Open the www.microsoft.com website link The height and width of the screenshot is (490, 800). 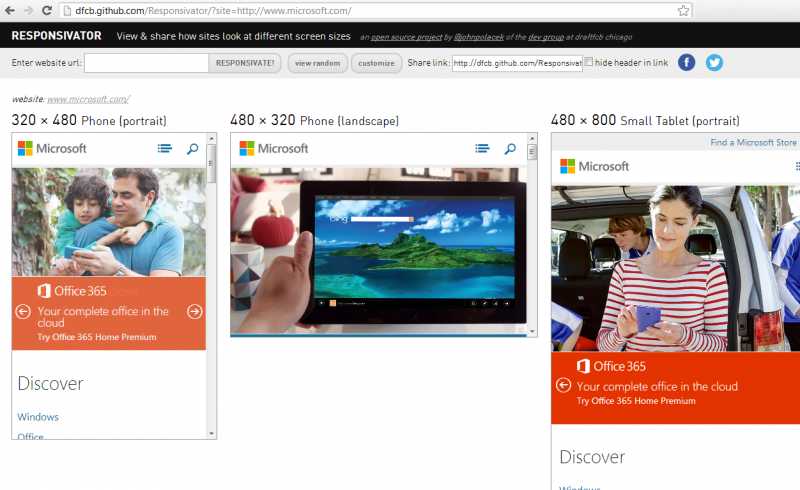[x=88, y=99]
